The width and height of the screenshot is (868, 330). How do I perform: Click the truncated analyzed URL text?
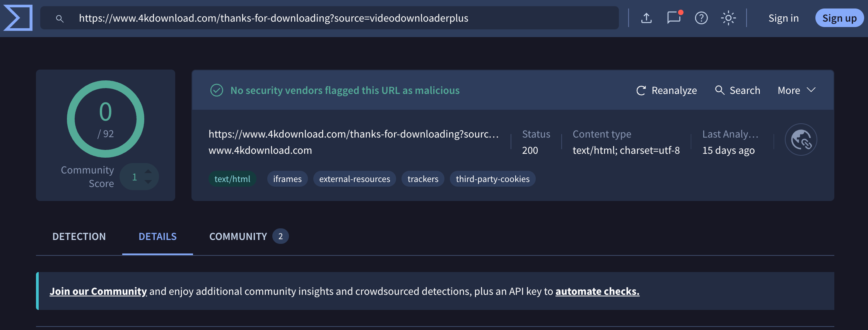354,134
